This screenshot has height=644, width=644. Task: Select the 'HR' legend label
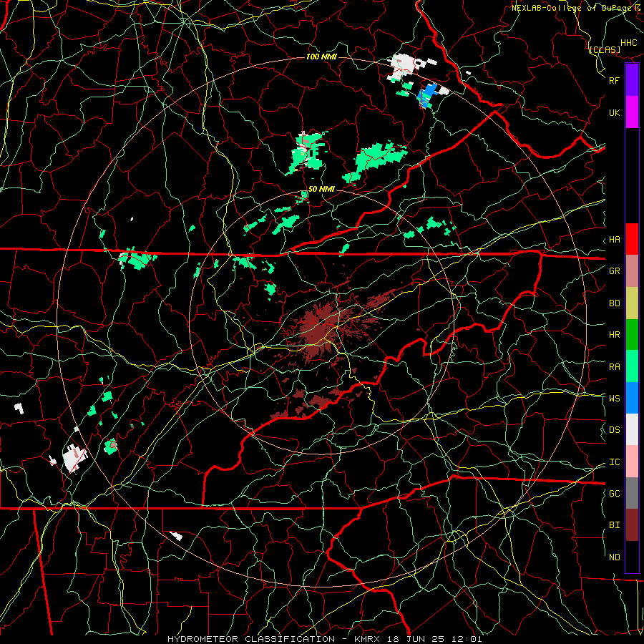click(614, 335)
